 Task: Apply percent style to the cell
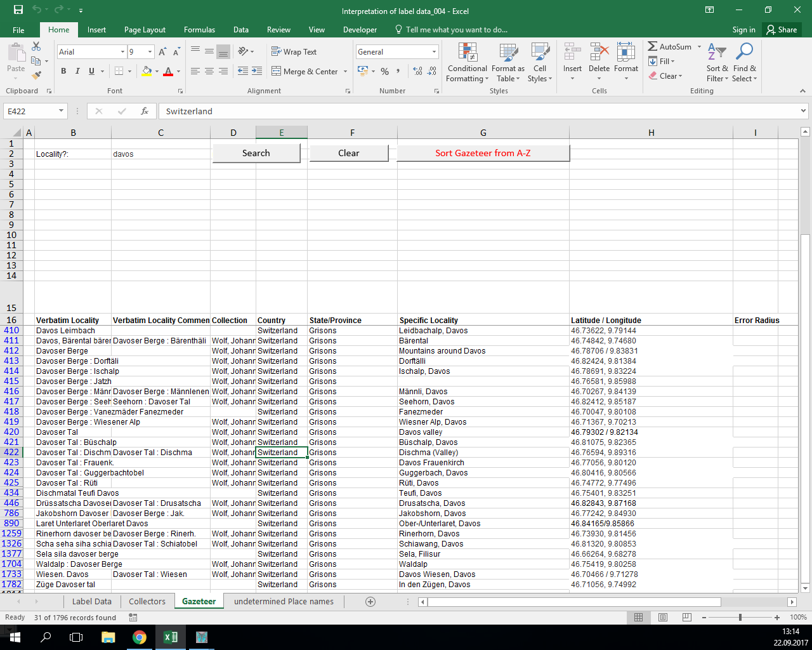click(x=384, y=71)
